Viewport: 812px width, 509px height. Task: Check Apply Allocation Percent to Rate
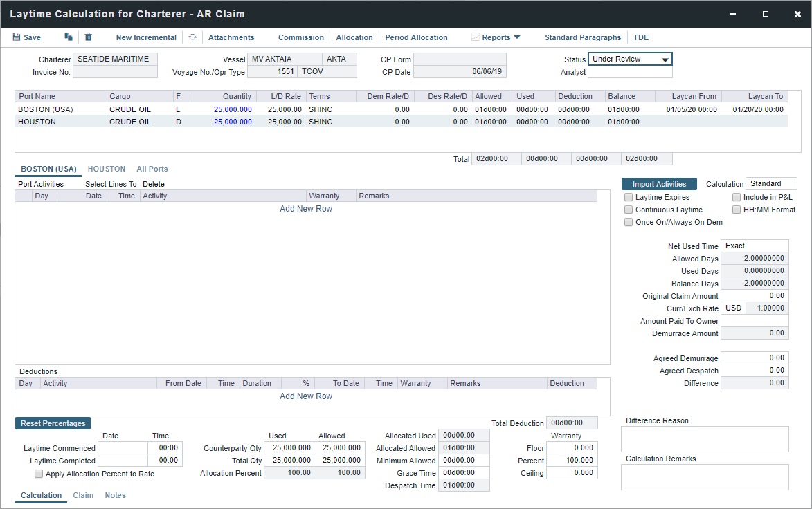pyautogui.click(x=39, y=474)
